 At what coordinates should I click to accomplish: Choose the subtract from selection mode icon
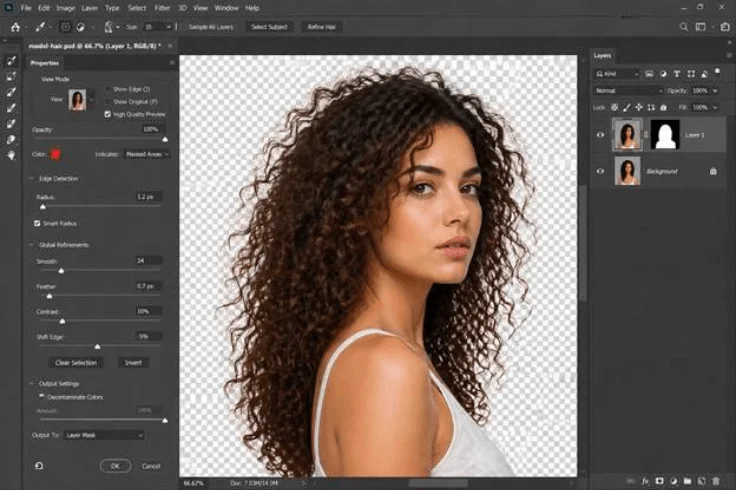coord(81,27)
